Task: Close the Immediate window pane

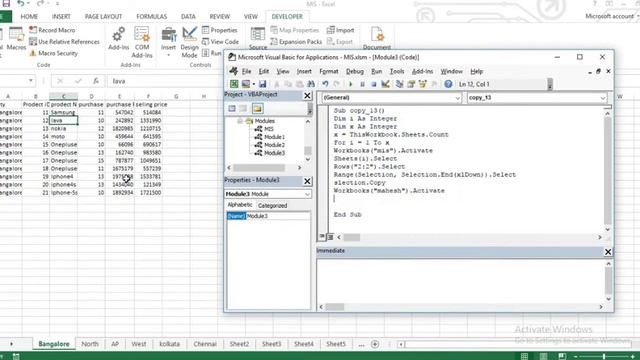Action: tap(608, 252)
